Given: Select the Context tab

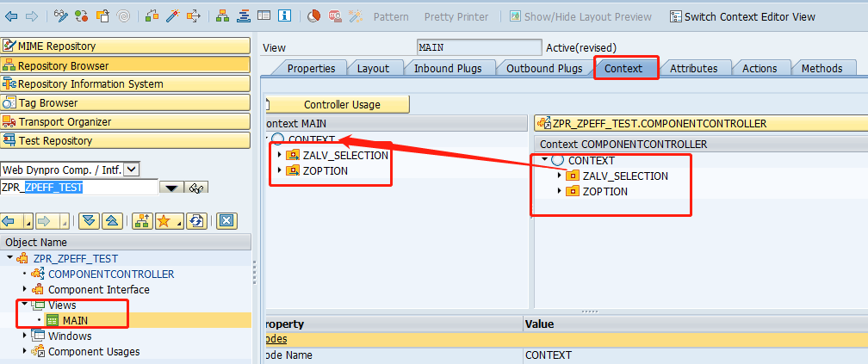Looking at the screenshot, I should point(623,69).
